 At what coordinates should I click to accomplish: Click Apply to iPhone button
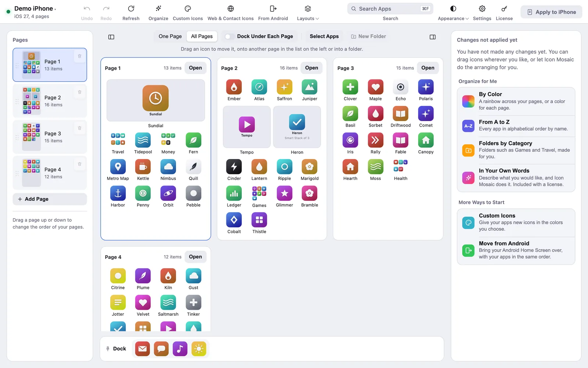(x=551, y=12)
